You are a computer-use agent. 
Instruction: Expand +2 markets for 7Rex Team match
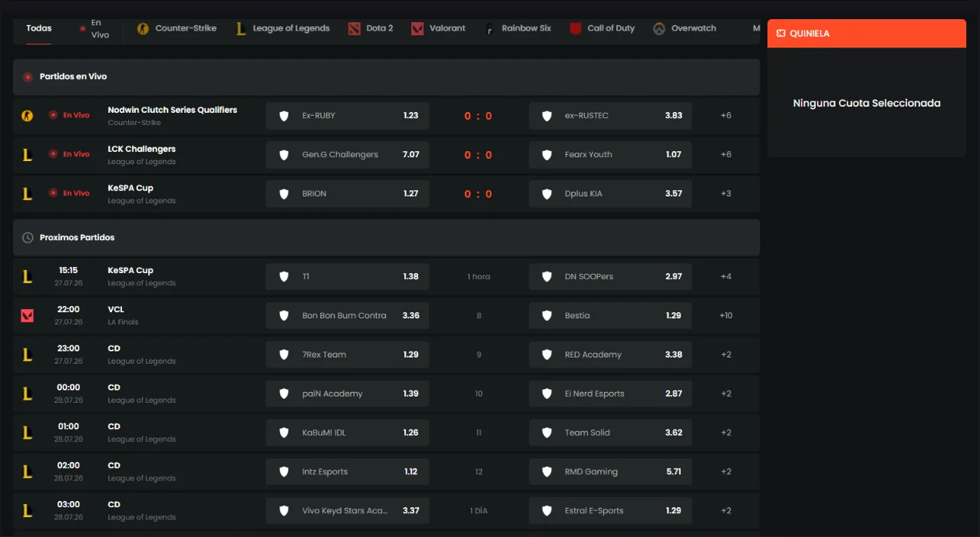pyautogui.click(x=726, y=354)
